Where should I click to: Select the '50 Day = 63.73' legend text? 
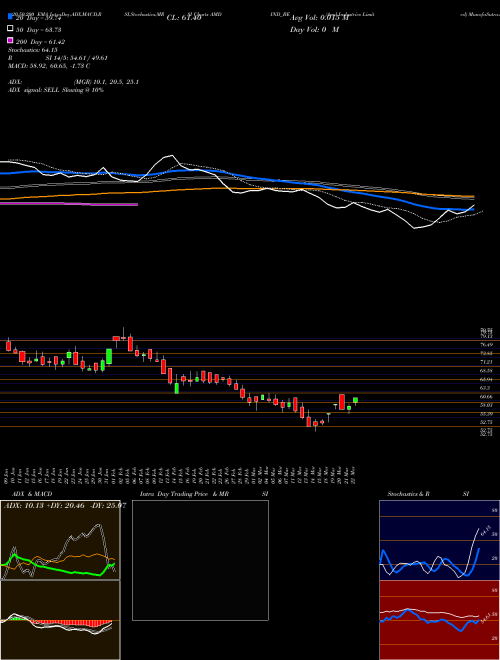pos(38,30)
